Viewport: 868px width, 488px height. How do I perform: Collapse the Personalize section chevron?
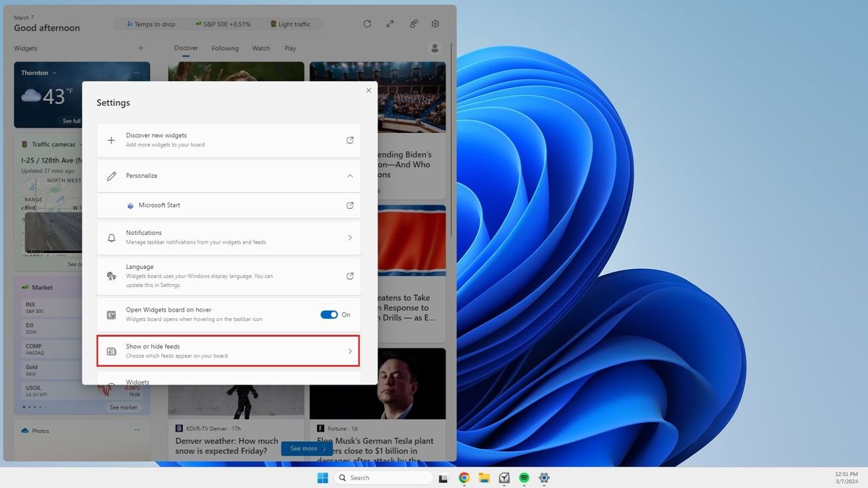coord(350,176)
